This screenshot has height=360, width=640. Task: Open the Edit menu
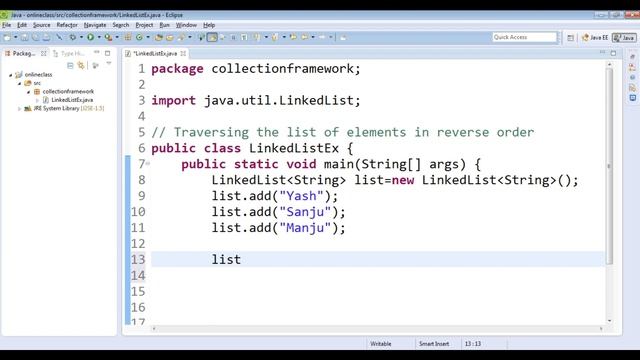point(22,25)
